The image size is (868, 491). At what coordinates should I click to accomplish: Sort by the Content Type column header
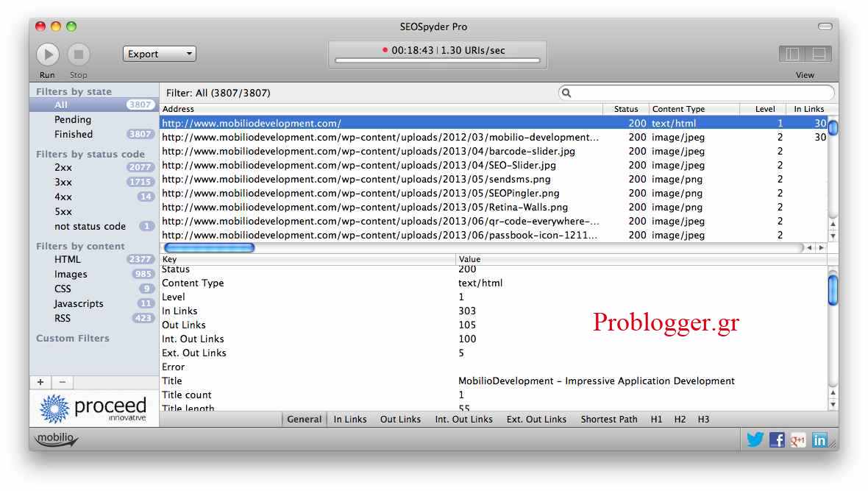[694, 109]
